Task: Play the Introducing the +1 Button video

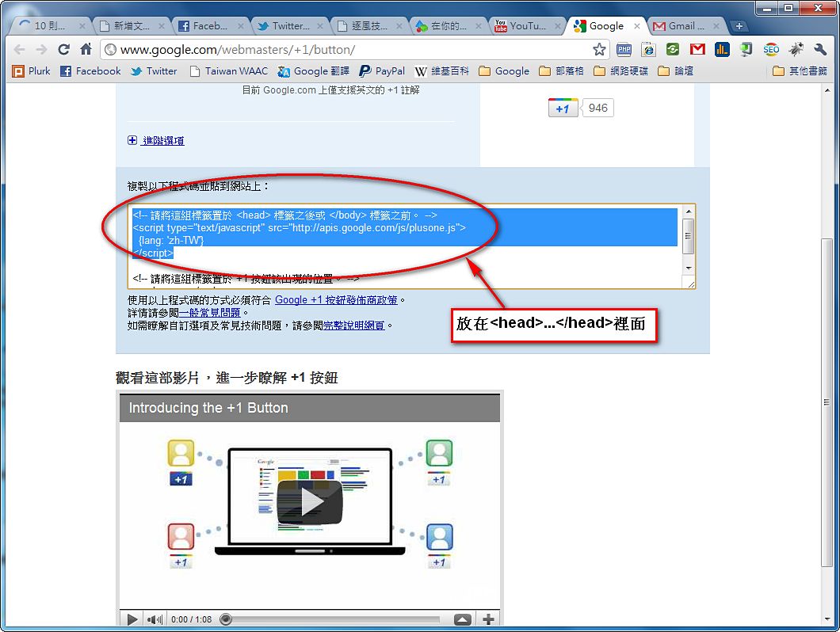Action: pyautogui.click(x=310, y=502)
